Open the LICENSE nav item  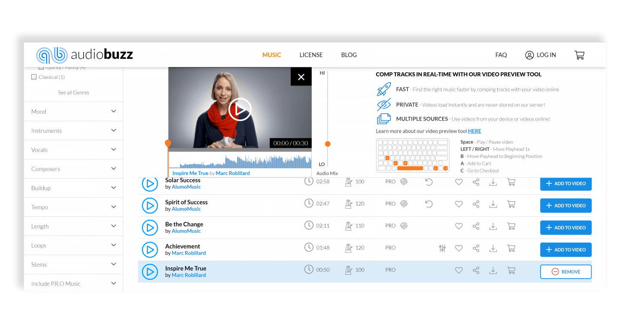(311, 55)
